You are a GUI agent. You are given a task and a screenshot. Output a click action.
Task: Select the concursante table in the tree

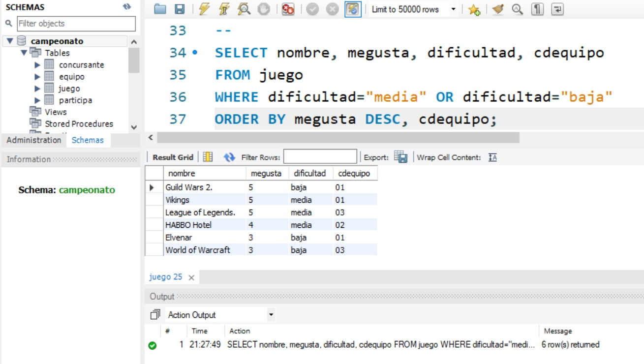coord(81,65)
